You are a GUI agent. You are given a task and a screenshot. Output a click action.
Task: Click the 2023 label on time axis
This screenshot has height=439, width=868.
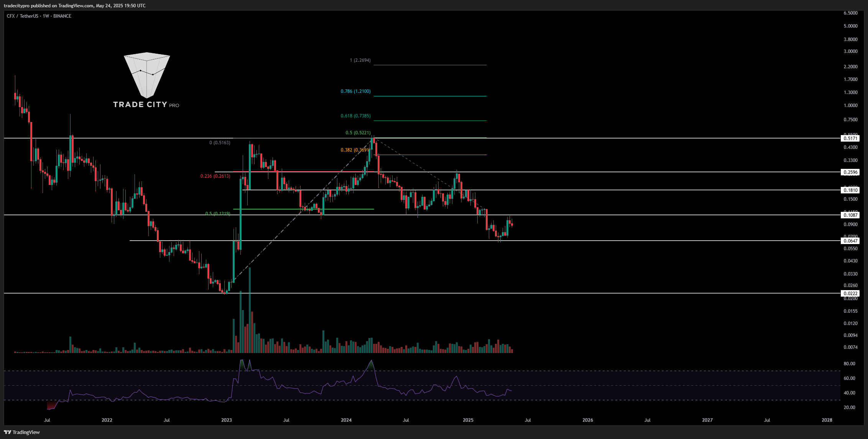point(227,420)
